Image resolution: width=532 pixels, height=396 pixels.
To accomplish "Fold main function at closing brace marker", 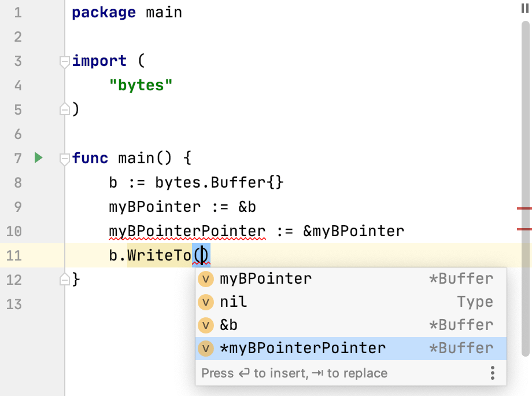I will [x=64, y=279].
